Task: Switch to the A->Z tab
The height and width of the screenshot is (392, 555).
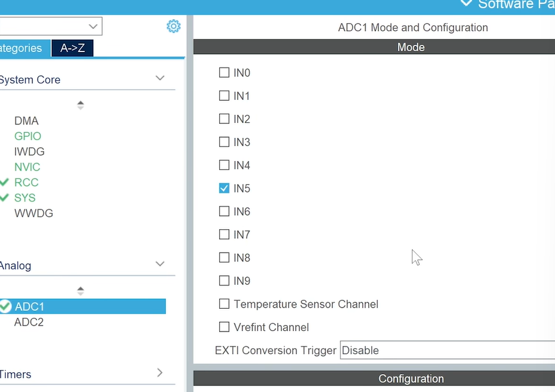Action: (72, 48)
